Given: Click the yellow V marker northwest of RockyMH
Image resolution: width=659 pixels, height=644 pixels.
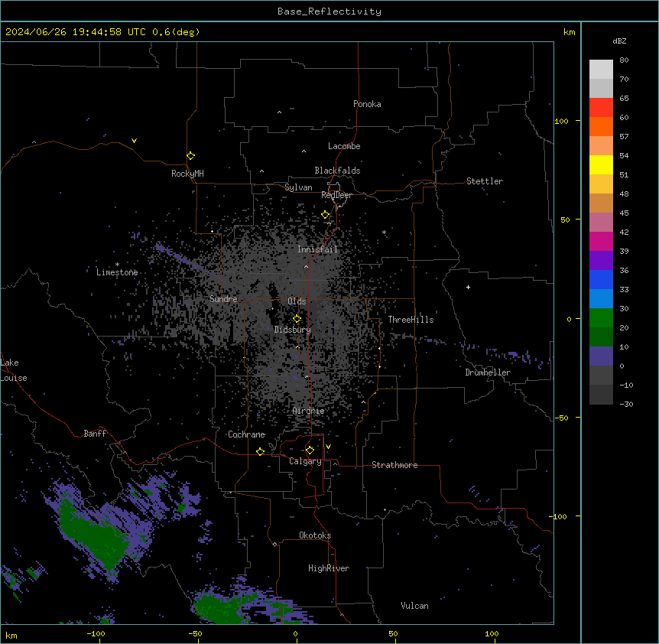Looking at the screenshot, I should [x=134, y=141].
